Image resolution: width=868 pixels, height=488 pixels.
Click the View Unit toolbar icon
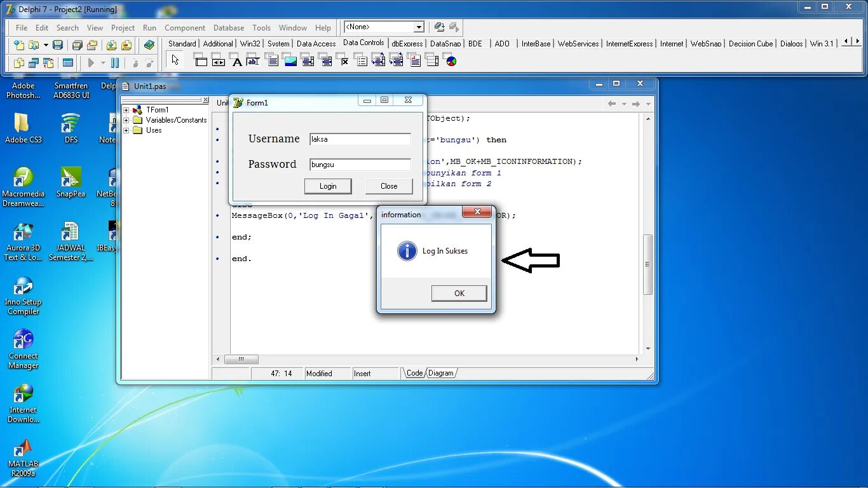point(18,63)
